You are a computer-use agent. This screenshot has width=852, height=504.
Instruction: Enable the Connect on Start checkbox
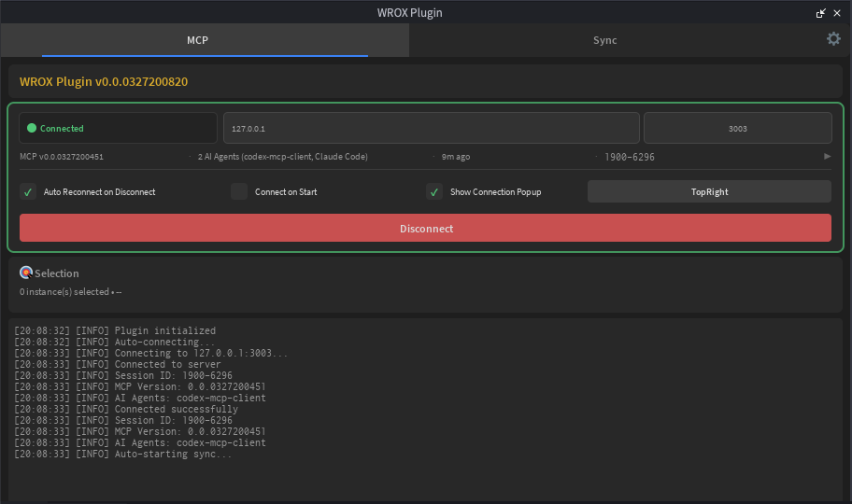[x=239, y=191]
